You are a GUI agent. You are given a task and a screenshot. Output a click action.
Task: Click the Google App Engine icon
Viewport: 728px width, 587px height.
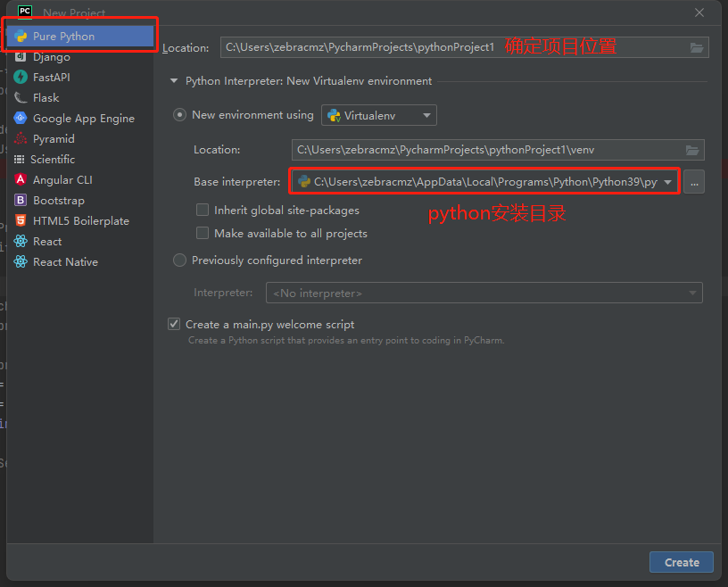click(x=21, y=118)
